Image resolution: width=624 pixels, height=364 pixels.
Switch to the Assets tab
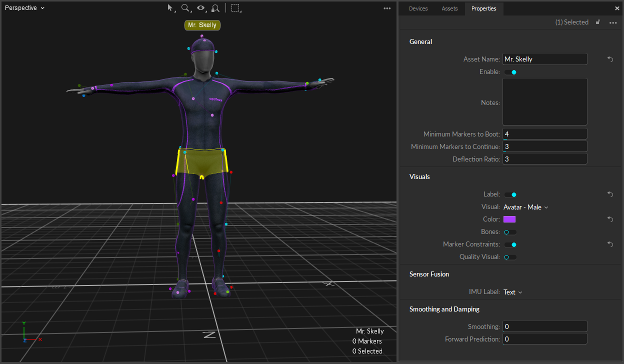(x=449, y=8)
